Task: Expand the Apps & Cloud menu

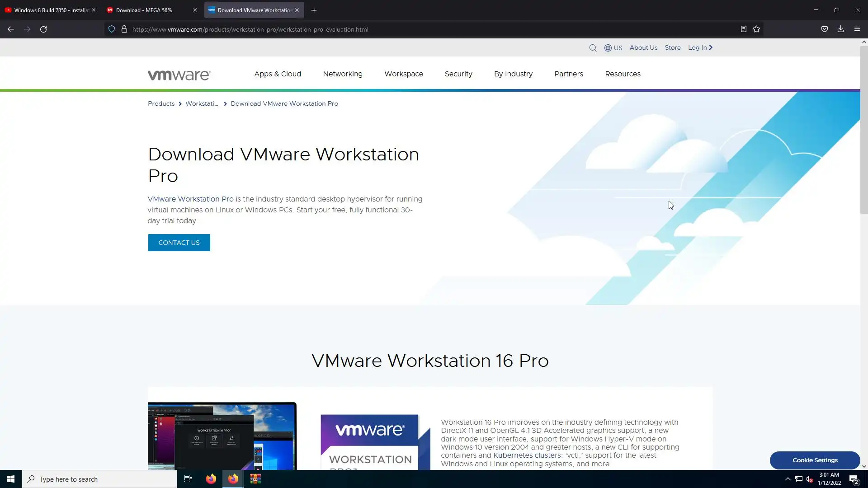Action: pyautogui.click(x=278, y=74)
